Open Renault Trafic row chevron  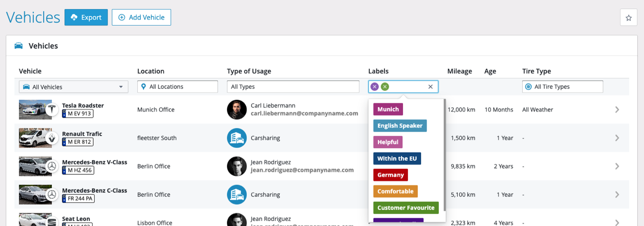[x=617, y=138]
